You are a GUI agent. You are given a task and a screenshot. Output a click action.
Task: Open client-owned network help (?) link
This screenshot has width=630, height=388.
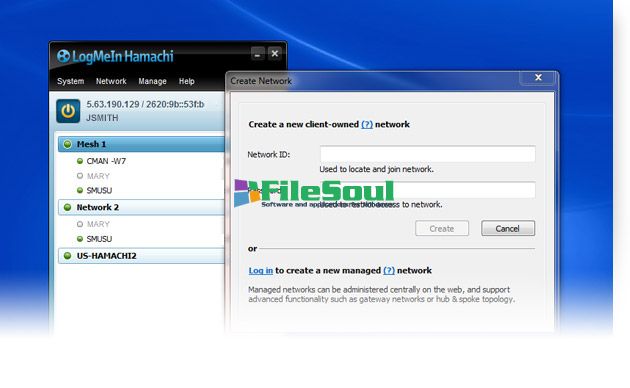click(367, 125)
